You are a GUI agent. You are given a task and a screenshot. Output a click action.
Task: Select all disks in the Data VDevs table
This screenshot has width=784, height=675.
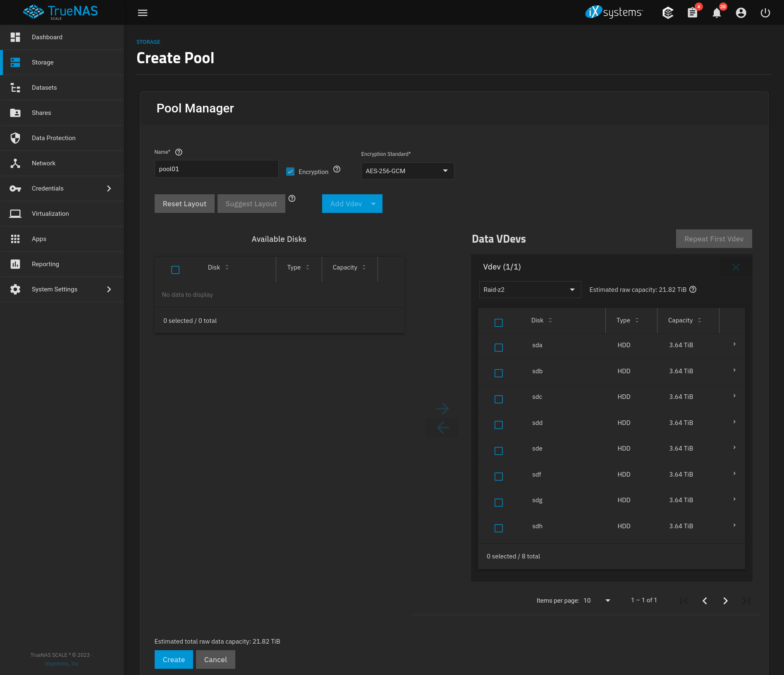tap(498, 322)
